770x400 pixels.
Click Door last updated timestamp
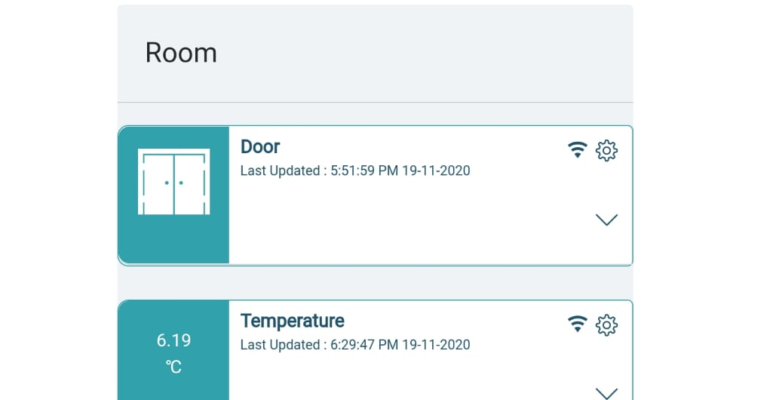coord(355,171)
